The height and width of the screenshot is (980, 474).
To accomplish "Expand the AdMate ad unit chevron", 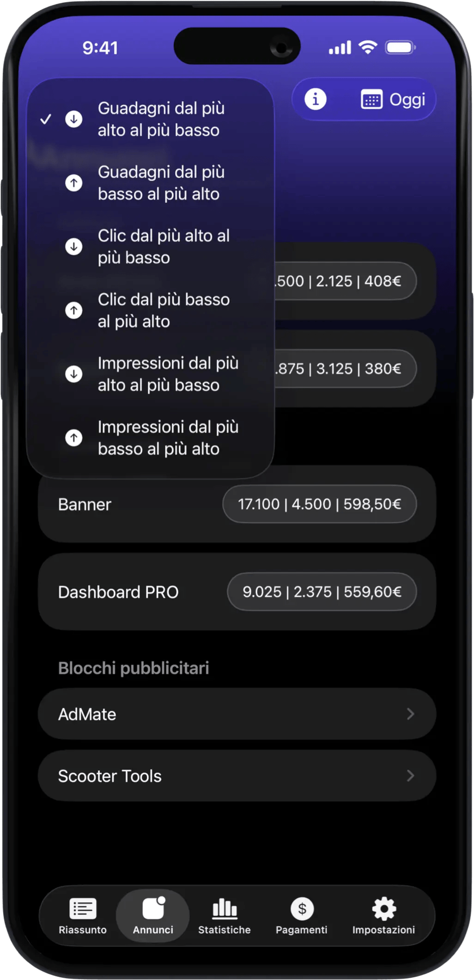I will coord(410,714).
